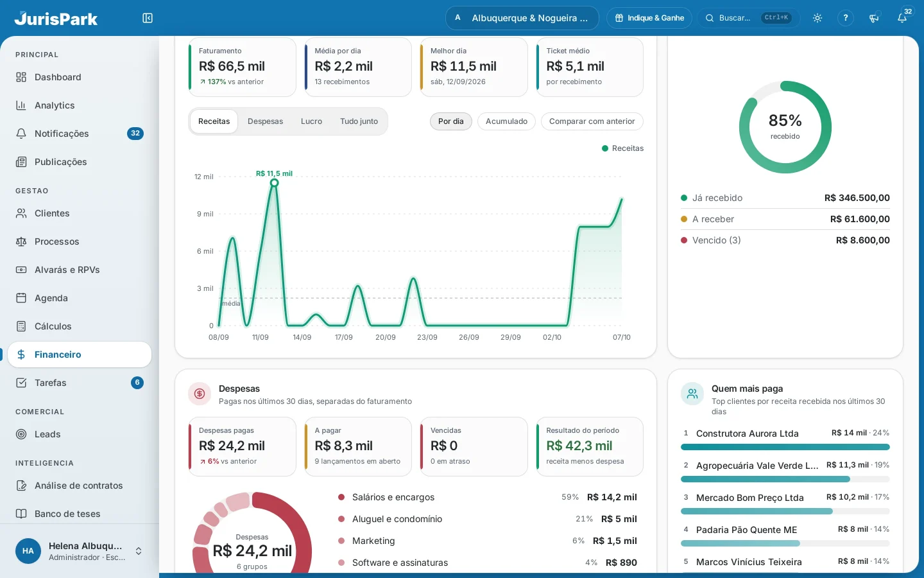Collapse the sidebar using the panel icon
Viewport: 924px width, 578px height.
pyautogui.click(x=148, y=18)
